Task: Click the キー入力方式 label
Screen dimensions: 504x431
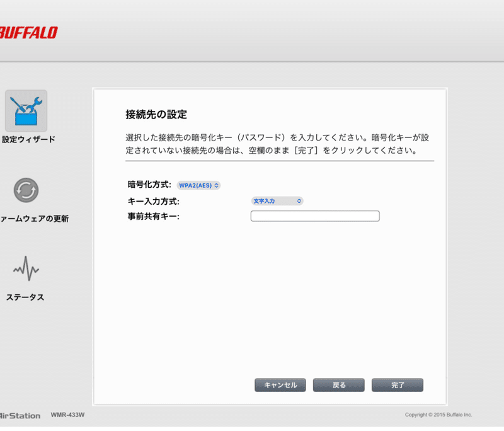Action: pyautogui.click(x=154, y=201)
